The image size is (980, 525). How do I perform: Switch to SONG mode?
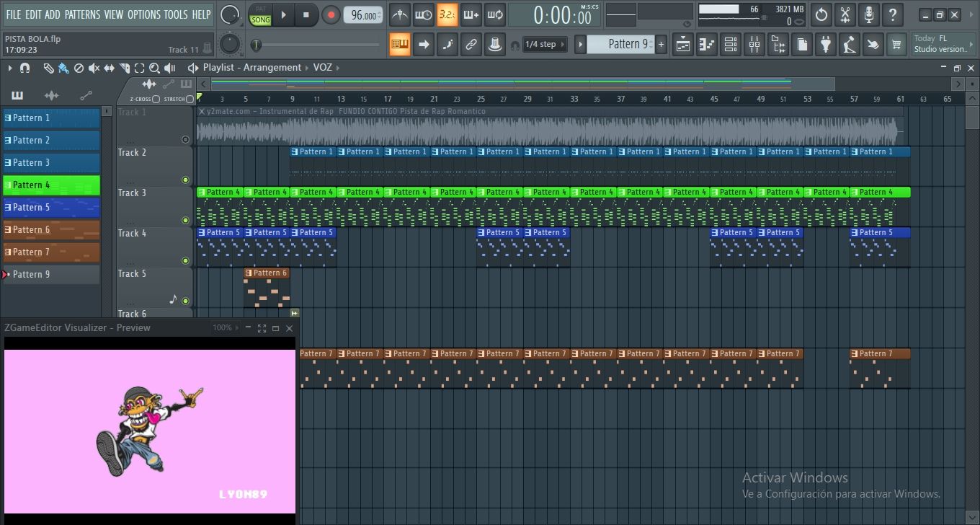(261, 20)
